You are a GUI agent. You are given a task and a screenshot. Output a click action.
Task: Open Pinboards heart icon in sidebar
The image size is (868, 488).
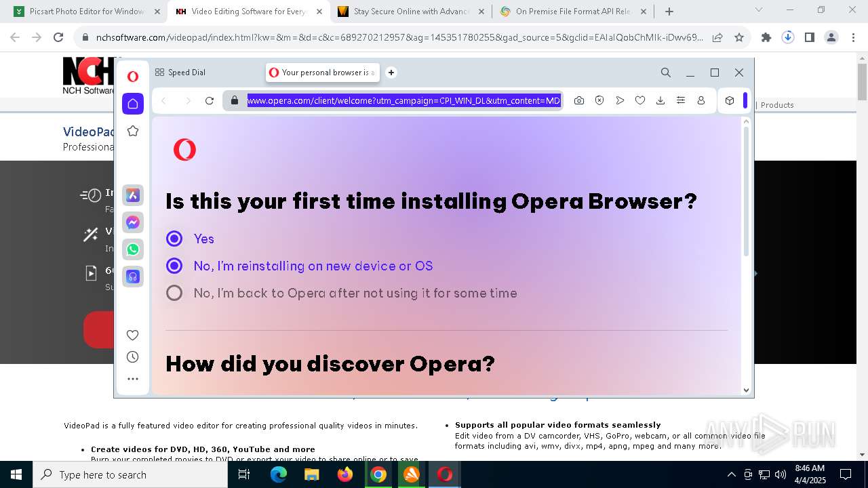[x=133, y=335]
